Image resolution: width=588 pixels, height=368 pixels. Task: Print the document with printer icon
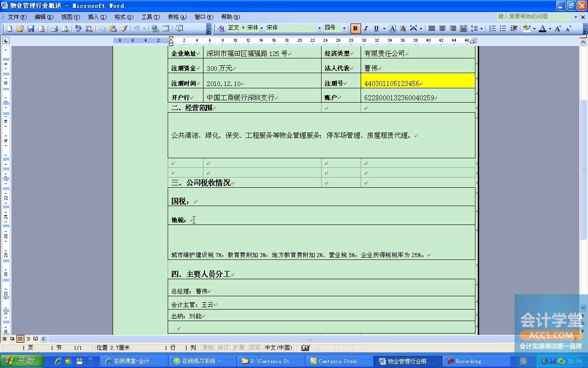click(55, 29)
